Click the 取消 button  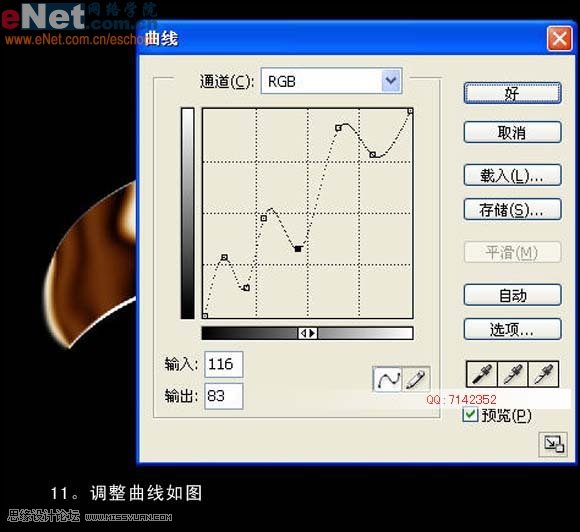click(512, 132)
